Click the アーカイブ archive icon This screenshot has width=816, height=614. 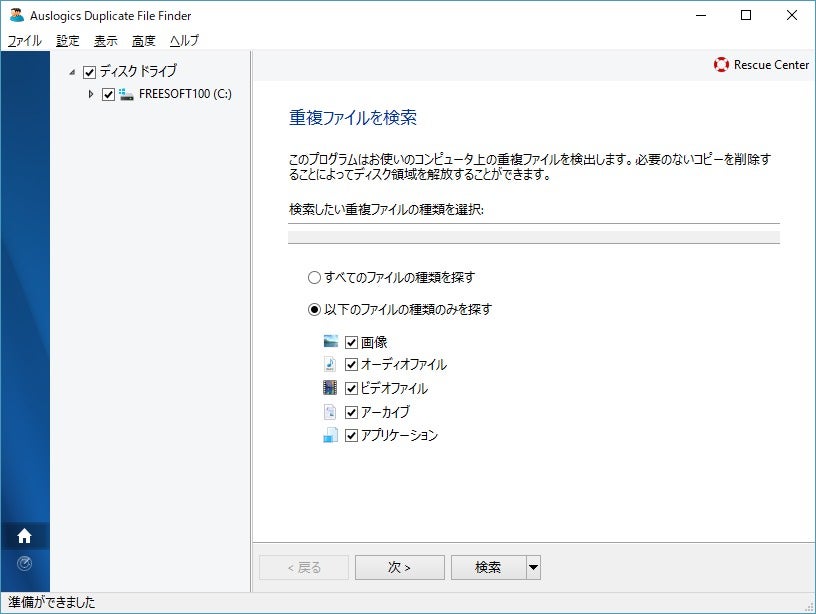[x=330, y=412]
